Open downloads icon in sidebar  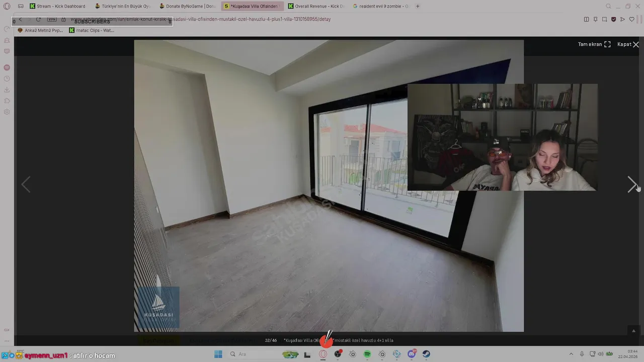coord(7,90)
